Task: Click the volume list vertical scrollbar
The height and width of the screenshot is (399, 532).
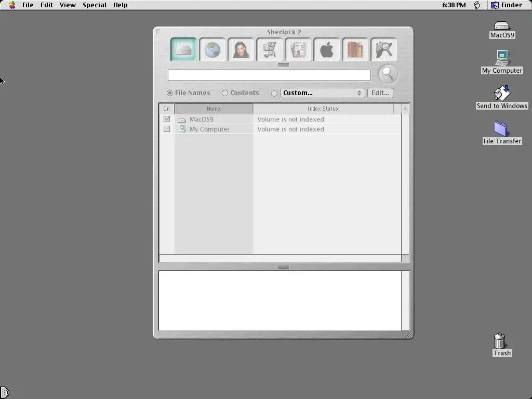Action: (405, 184)
